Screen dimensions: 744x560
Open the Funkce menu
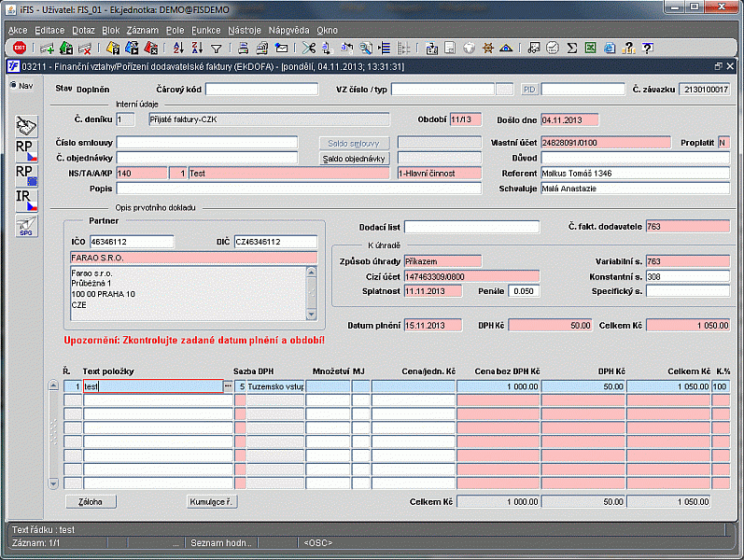(206, 30)
